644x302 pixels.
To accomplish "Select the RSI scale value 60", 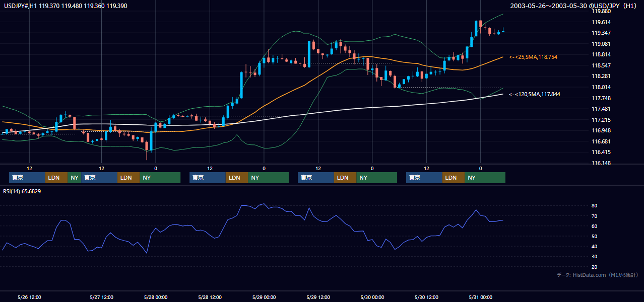I will click(594, 226).
